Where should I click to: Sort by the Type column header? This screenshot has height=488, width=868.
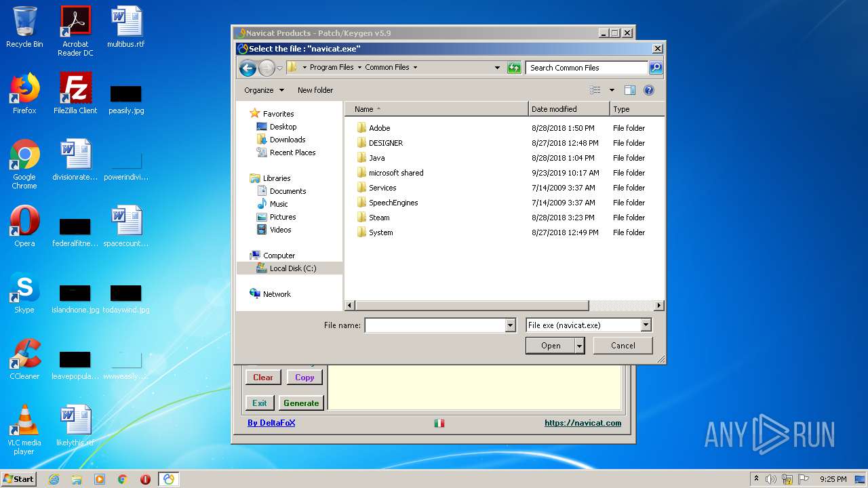(636, 109)
